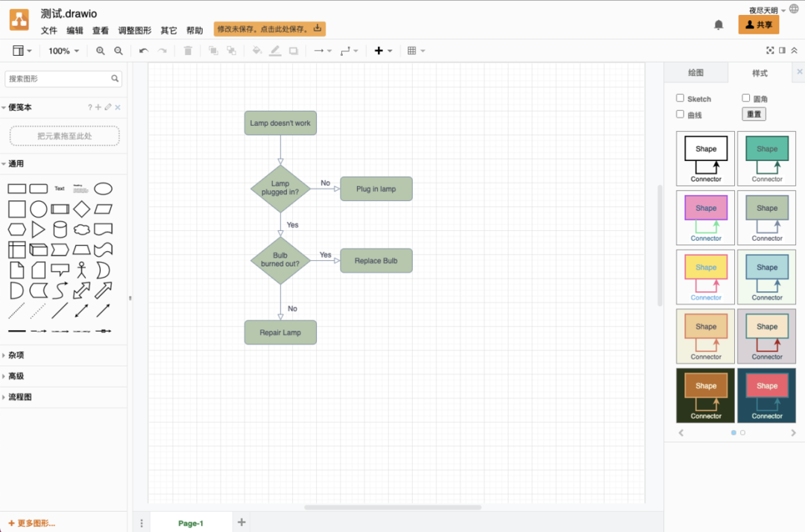Zoom in with the magnifier plus icon
This screenshot has width=805, height=532.
click(101, 51)
